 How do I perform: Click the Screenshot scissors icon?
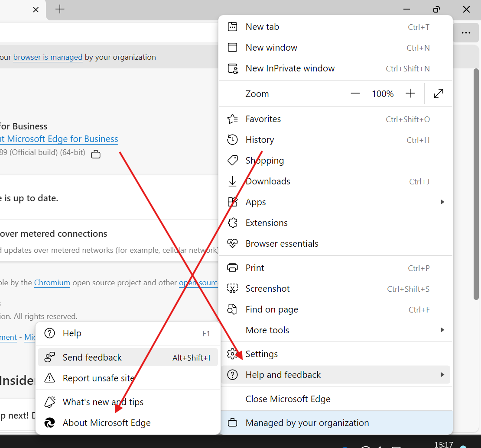point(232,289)
